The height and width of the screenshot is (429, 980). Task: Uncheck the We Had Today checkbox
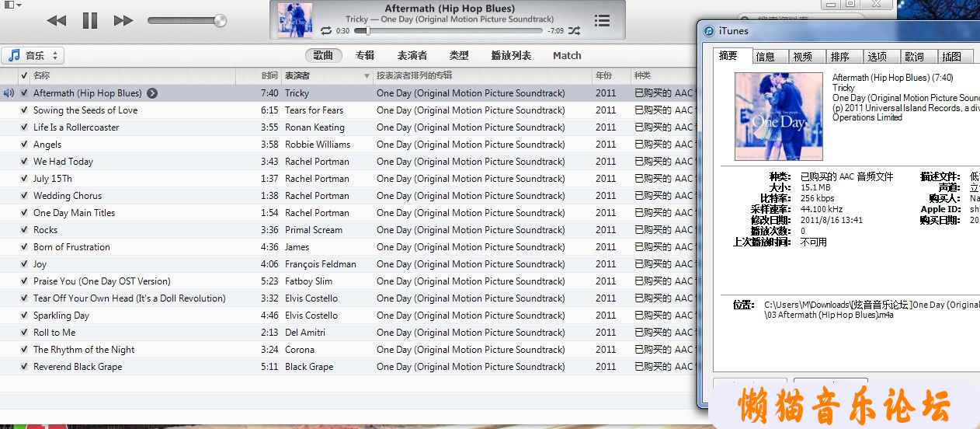[x=24, y=162]
